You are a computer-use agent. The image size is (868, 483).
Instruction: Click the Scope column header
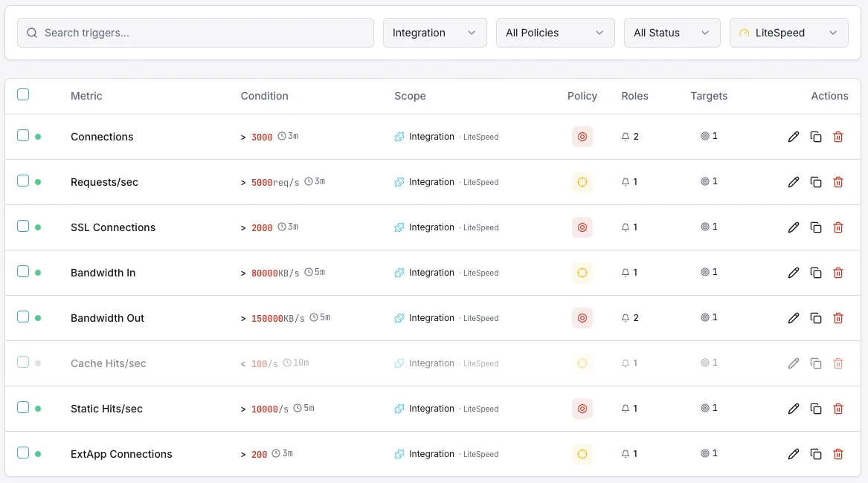(410, 96)
